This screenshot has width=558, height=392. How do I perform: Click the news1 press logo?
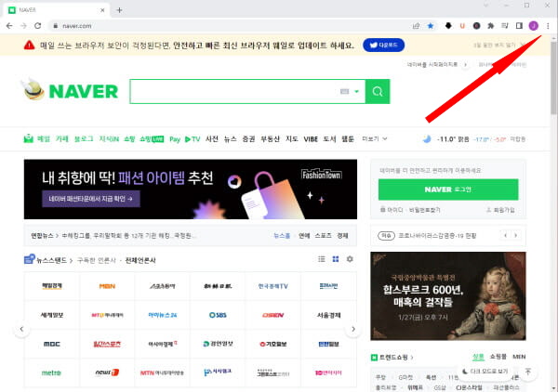(x=107, y=372)
